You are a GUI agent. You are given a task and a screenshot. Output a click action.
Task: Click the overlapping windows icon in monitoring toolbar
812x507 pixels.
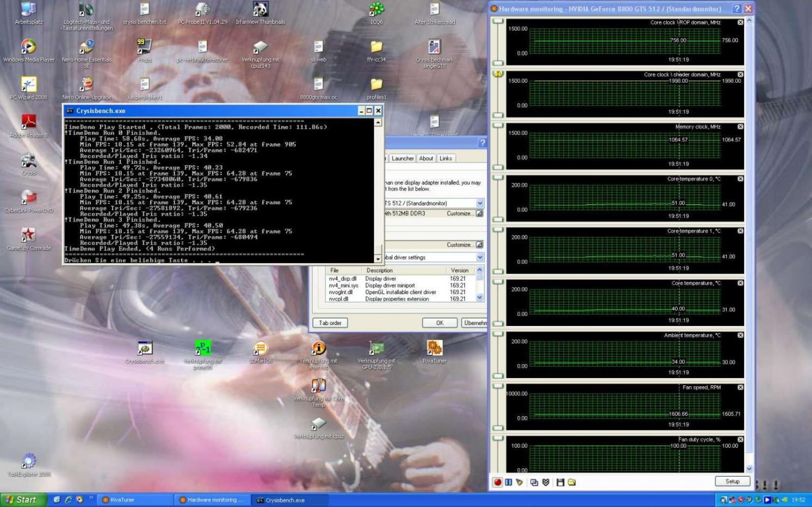tap(534, 482)
